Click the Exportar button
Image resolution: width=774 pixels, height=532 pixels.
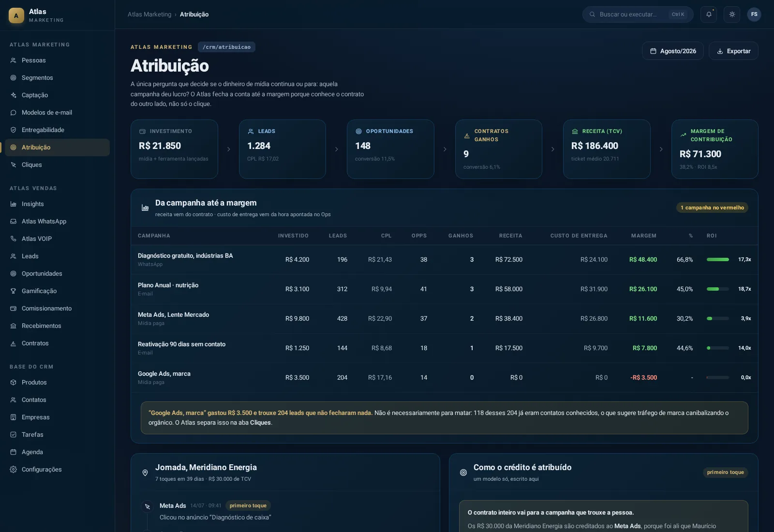(x=733, y=51)
